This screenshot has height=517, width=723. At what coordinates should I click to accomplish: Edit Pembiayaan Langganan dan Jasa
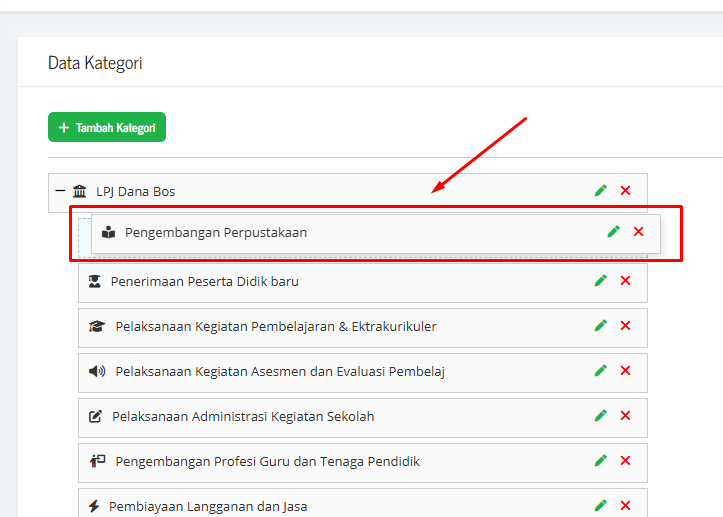pyautogui.click(x=601, y=506)
